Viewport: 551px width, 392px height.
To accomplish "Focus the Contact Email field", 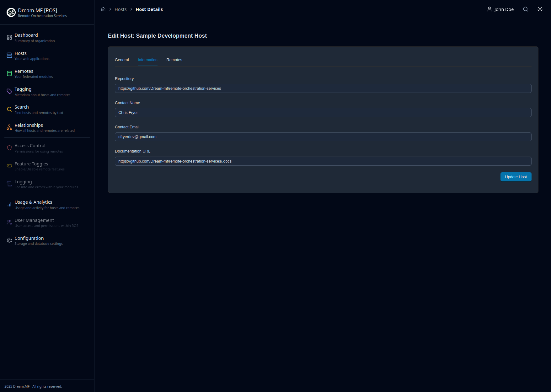I will click(x=323, y=137).
